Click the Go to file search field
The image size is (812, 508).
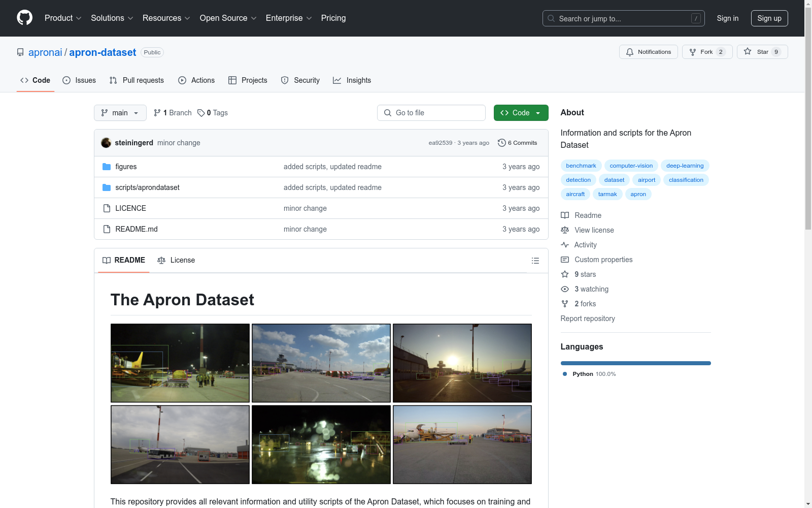pos(431,113)
